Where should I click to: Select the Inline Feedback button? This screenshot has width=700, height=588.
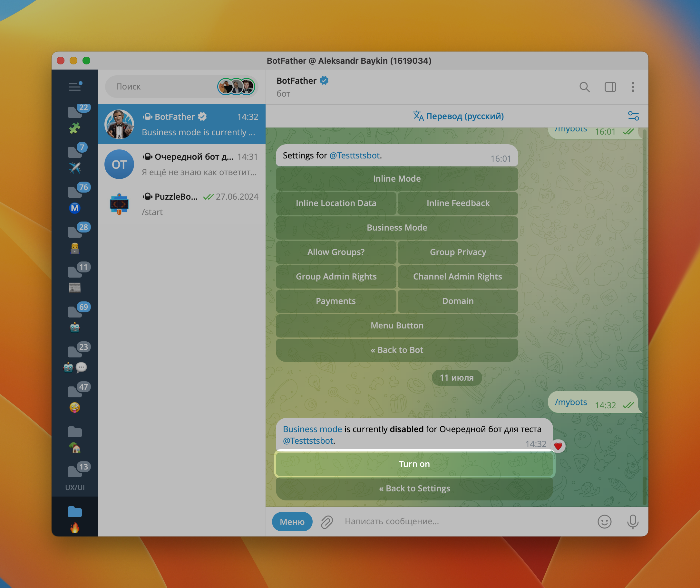pyautogui.click(x=458, y=203)
